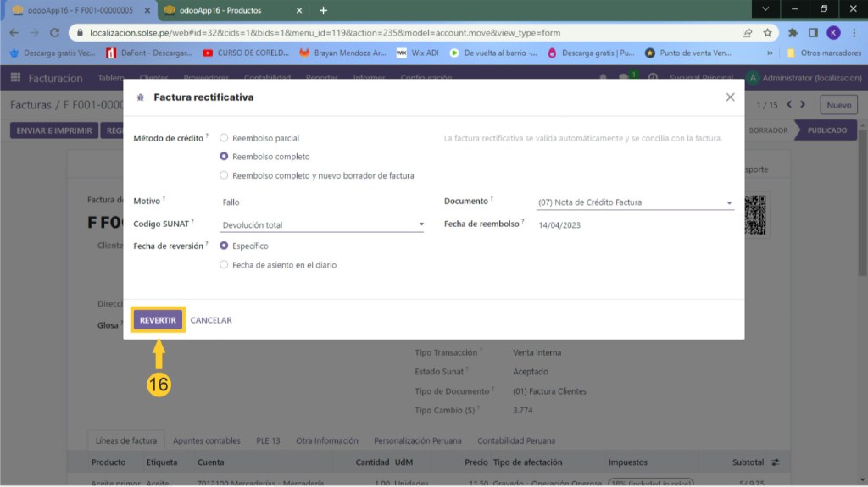Viewport: 868px width, 487px height.
Task: Go to previous invoice record arrow
Action: tap(789, 105)
